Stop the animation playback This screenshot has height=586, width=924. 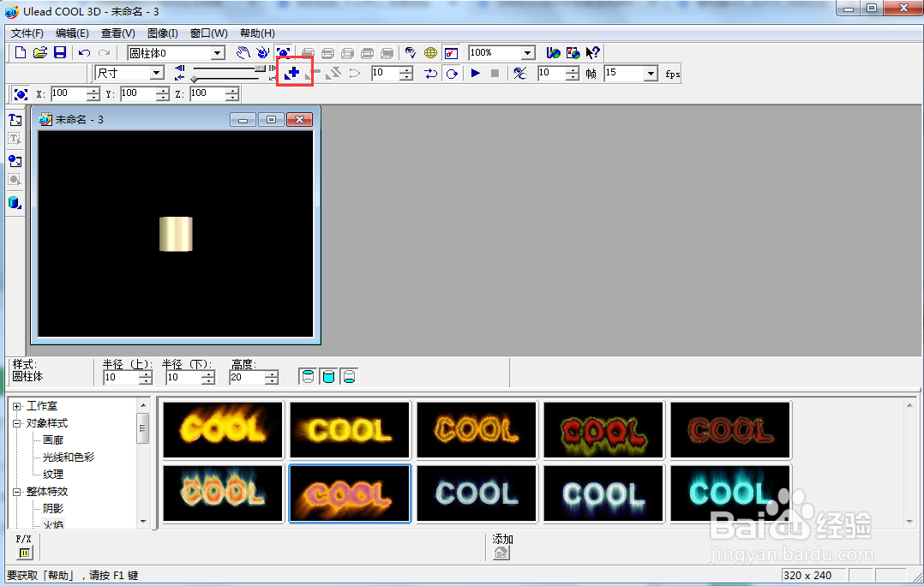coord(495,73)
